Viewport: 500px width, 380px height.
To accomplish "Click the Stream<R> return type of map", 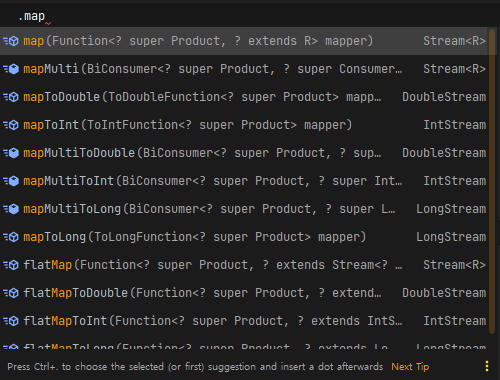I will [x=454, y=41].
